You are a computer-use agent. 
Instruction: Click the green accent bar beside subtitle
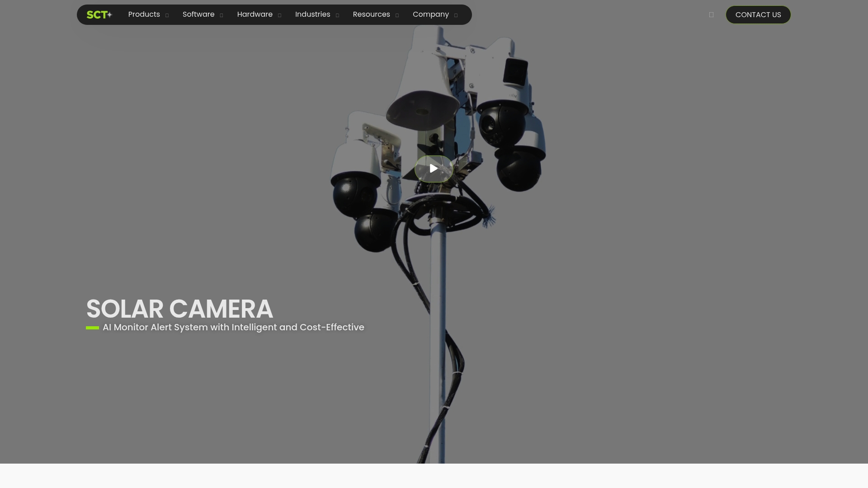(92, 328)
